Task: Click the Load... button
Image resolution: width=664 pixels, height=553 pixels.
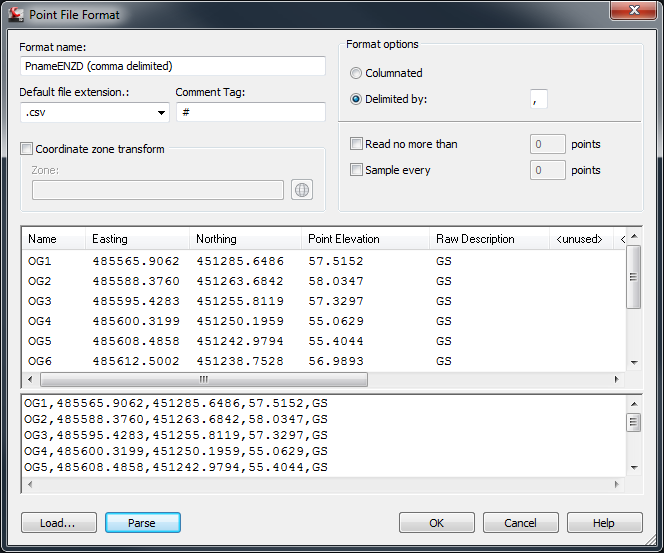Action: pos(59,523)
